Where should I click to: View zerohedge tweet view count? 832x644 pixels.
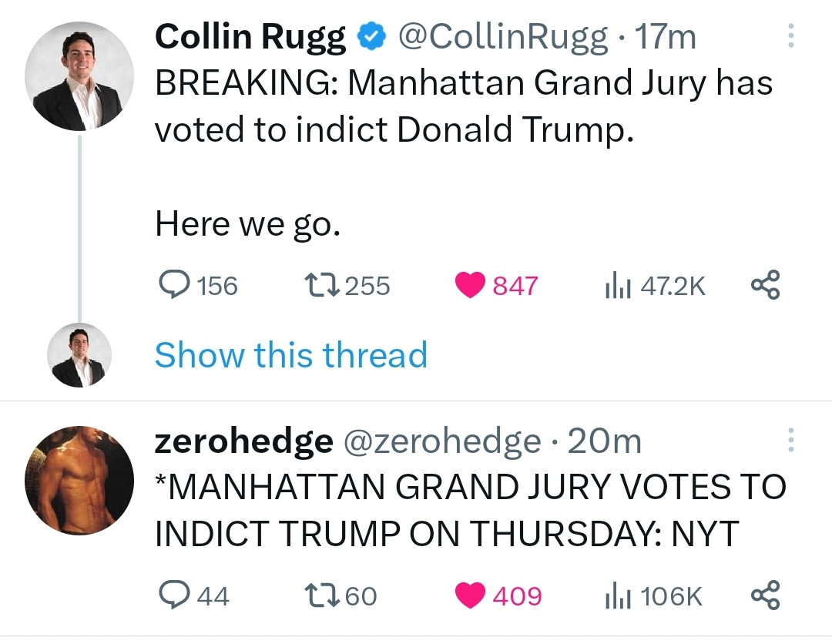(x=617, y=595)
